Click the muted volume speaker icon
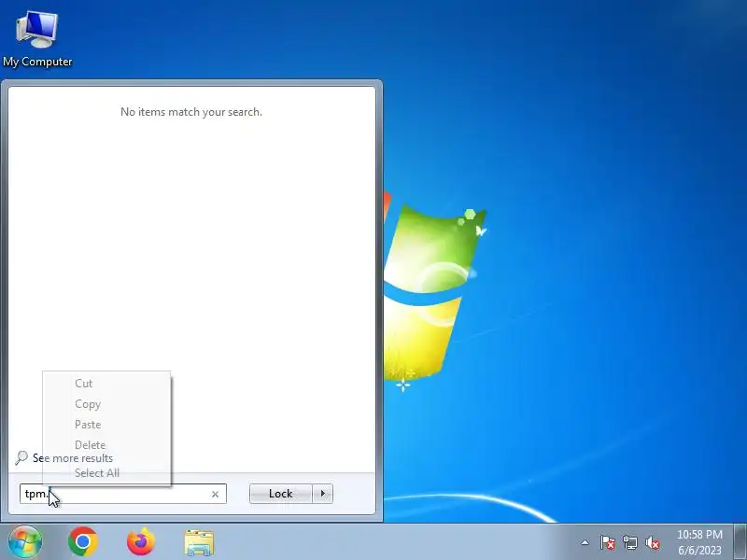 pos(653,542)
